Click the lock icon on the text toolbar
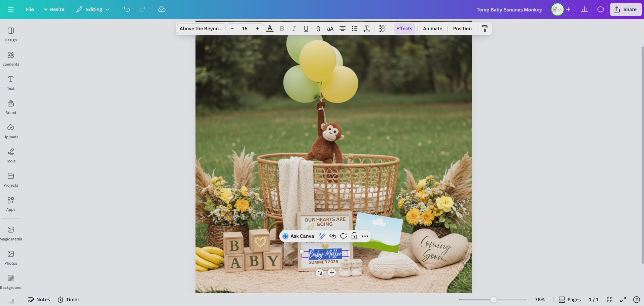 click(354, 236)
